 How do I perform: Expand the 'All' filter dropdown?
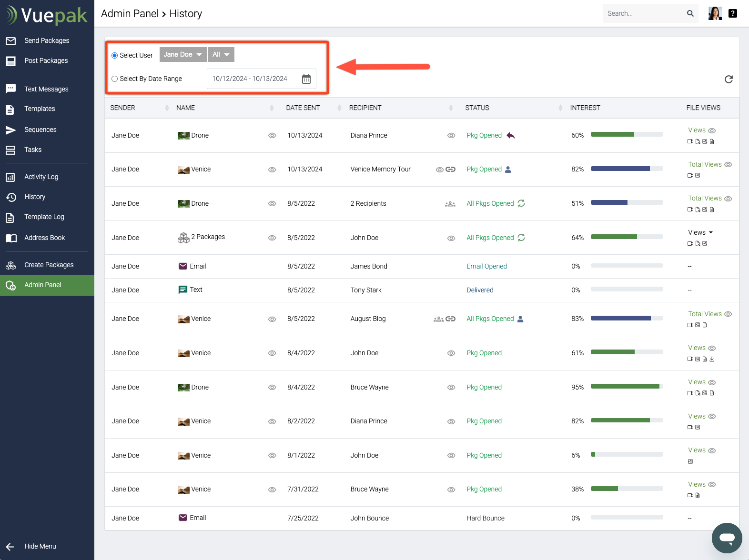[221, 55]
